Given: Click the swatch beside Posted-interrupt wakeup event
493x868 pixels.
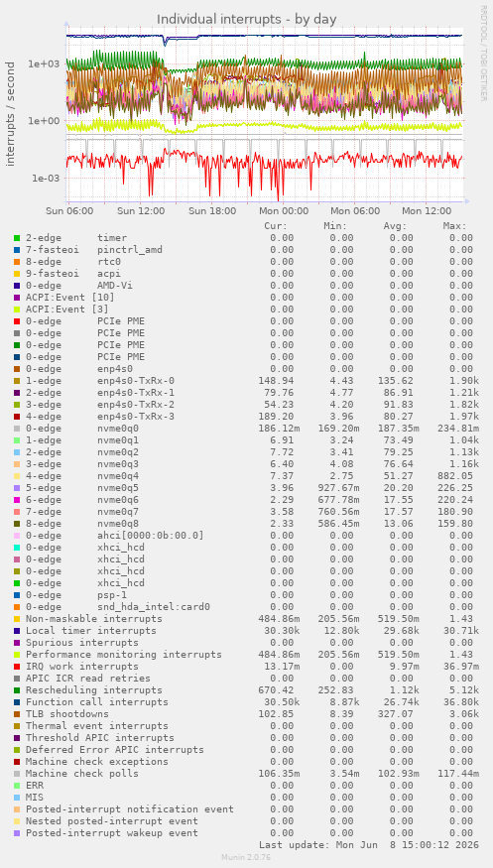Looking at the screenshot, I should click(x=17, y=833).
